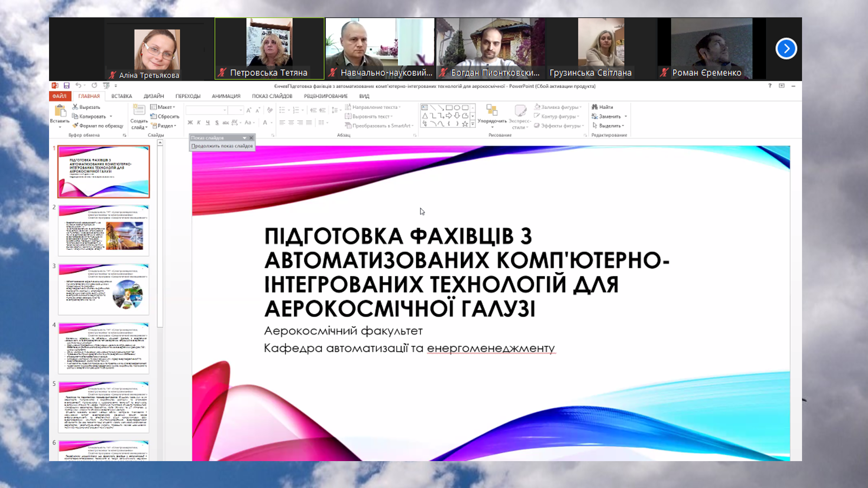Click the blue next participants arrow button

786,49
